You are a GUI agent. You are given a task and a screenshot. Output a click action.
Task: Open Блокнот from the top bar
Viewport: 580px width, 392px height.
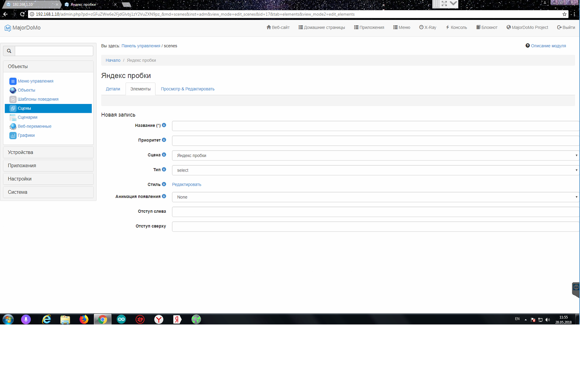tap(487, 28)
